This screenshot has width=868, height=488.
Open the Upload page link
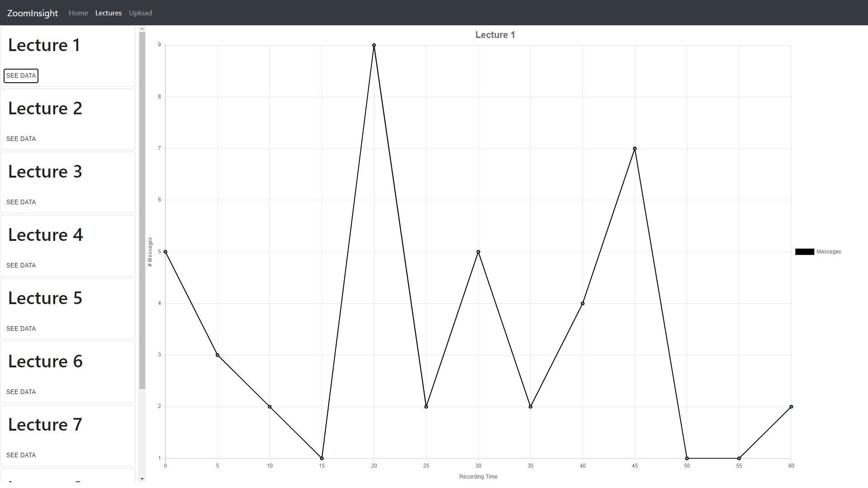click(x=140, y=13)
